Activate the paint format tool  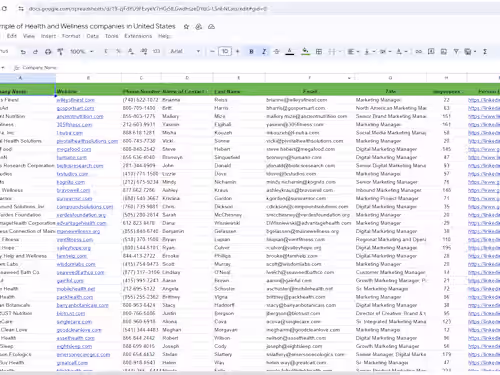pyautogui.click(x=60, y=52)
